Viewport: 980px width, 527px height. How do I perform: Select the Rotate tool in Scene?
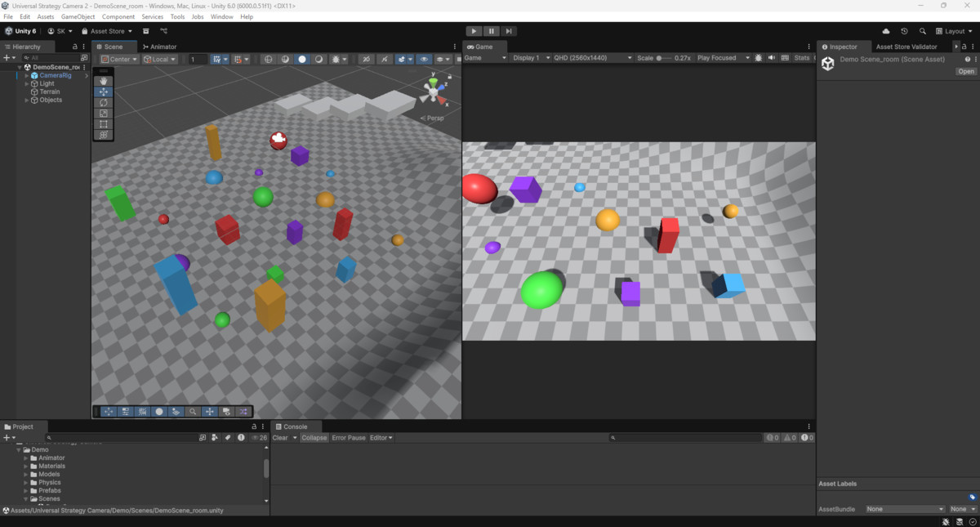coord(104,103)
